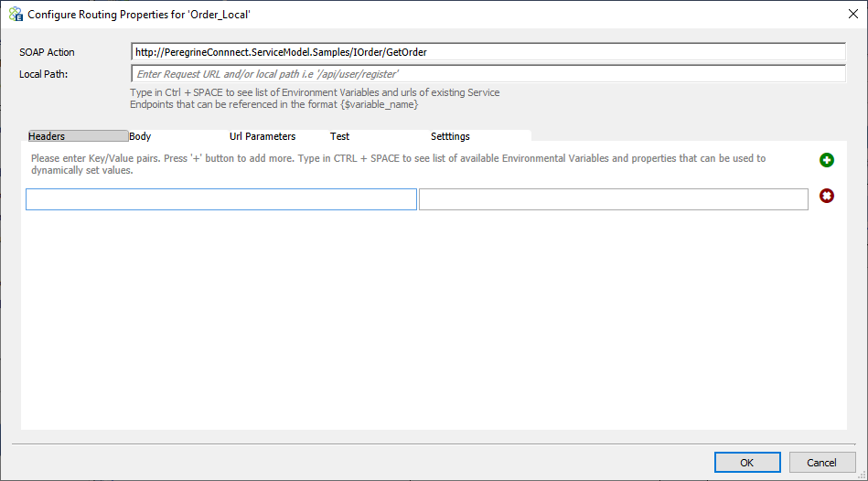Add a new header row with green plus

tap(827, 160)
